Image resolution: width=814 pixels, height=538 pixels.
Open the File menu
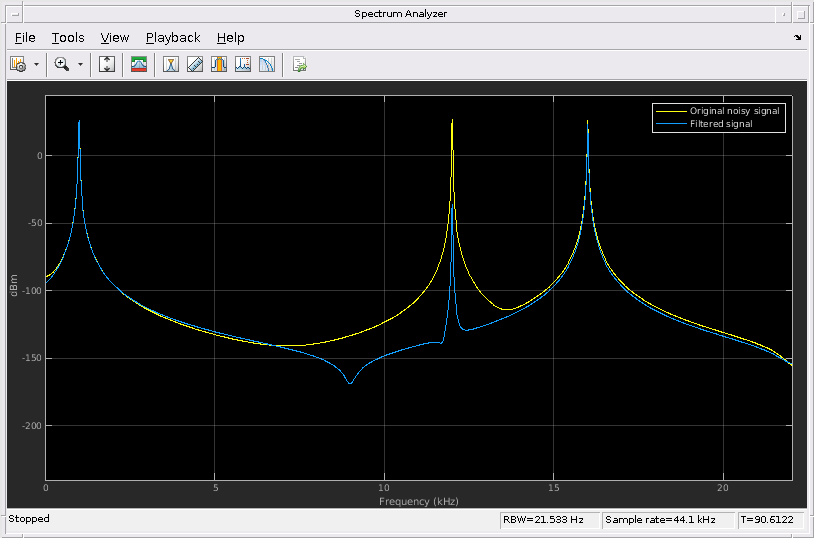coord(25,38)
